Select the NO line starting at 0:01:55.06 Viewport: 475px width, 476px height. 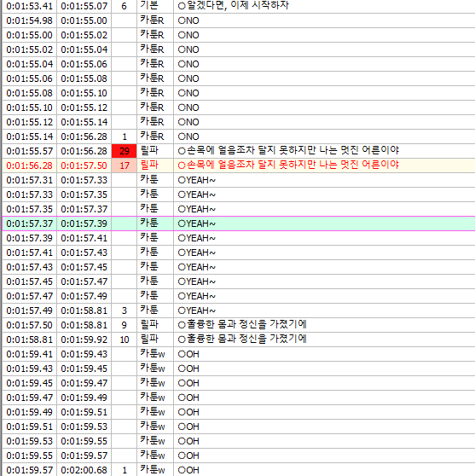pyautogui.click(x=239, y=78)
